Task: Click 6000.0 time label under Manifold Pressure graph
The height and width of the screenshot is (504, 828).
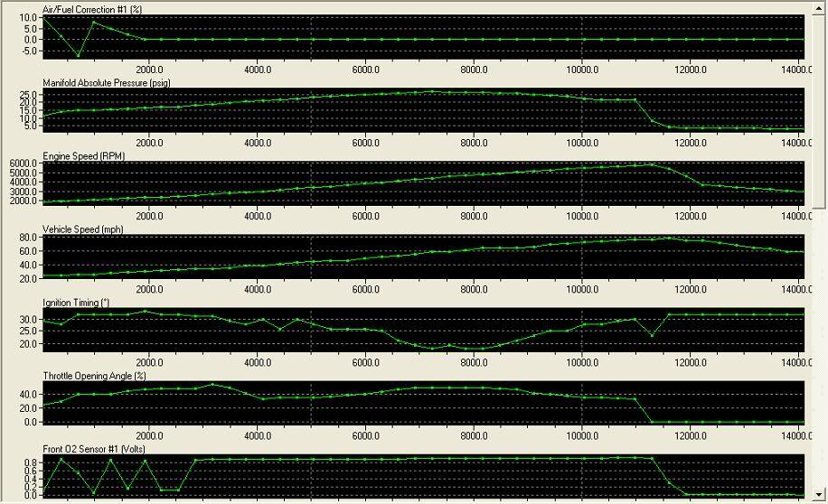Action: (x=366, y=143)
